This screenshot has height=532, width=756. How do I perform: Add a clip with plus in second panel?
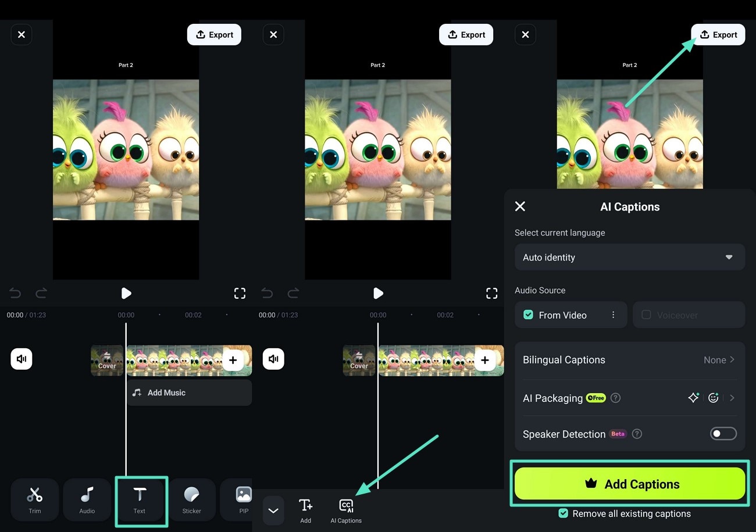point(484,360)
